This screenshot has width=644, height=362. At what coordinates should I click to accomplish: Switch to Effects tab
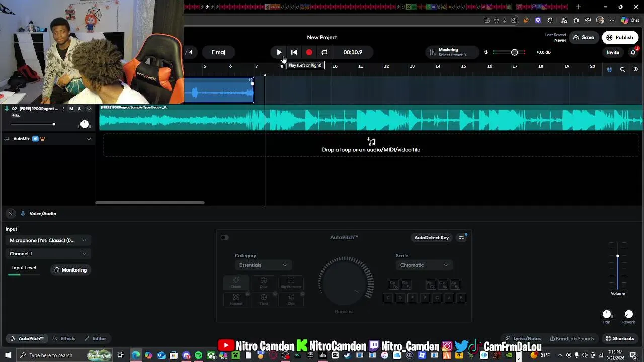tap(64, 339)
